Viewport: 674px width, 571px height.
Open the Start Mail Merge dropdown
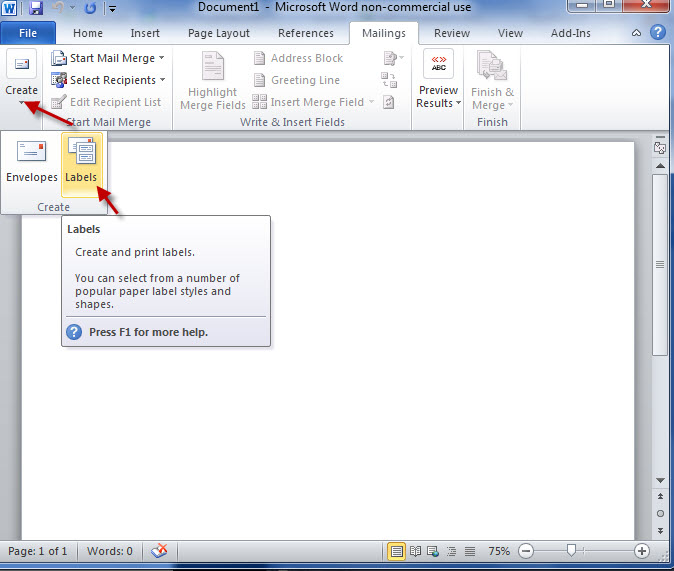[x=107, y=58]
